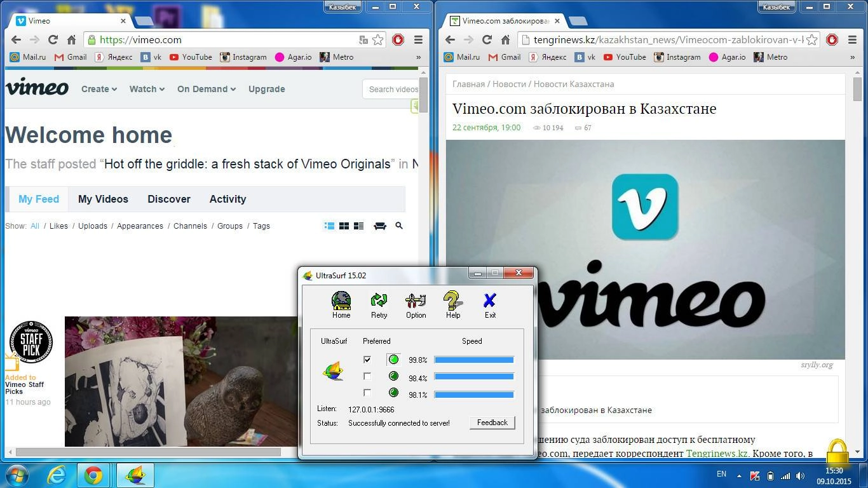Image resolution: width=868 pixels, height=488 pixels.
Task: Click the couch mode icon
Action: point(380,226)
